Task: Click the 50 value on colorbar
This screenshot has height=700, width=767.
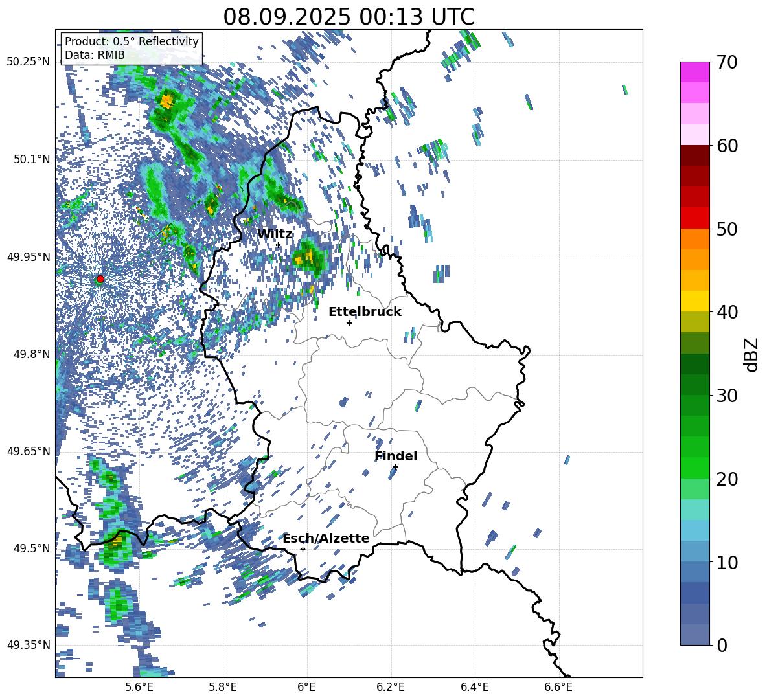Action: (x=727, y=229)
